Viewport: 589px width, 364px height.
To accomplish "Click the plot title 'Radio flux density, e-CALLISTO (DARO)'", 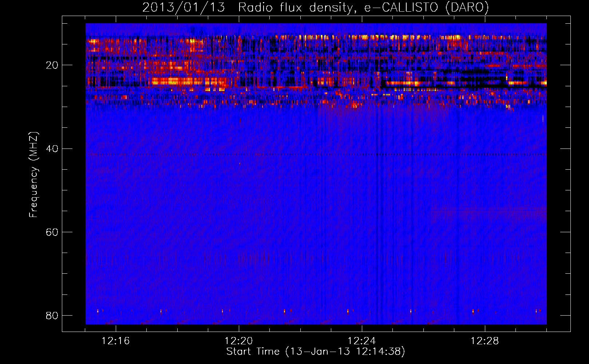I will 363,8.
